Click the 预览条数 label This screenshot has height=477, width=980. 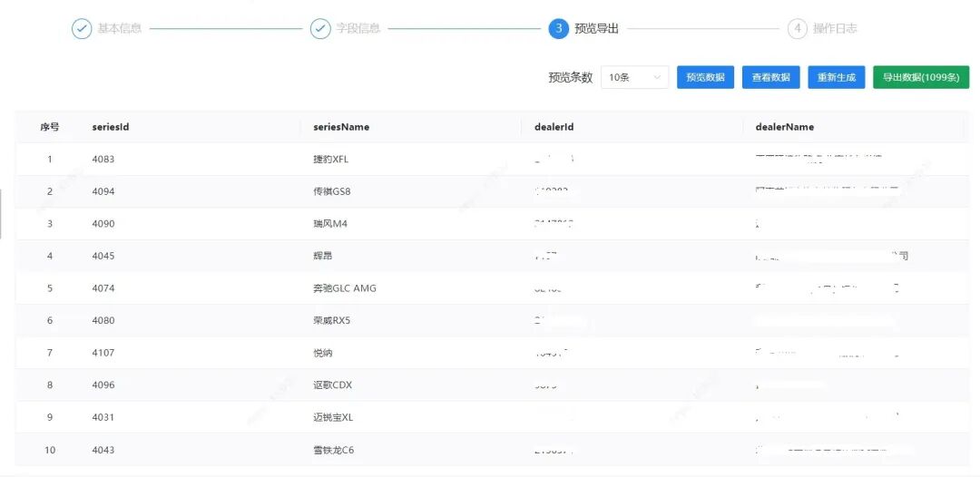571,77
